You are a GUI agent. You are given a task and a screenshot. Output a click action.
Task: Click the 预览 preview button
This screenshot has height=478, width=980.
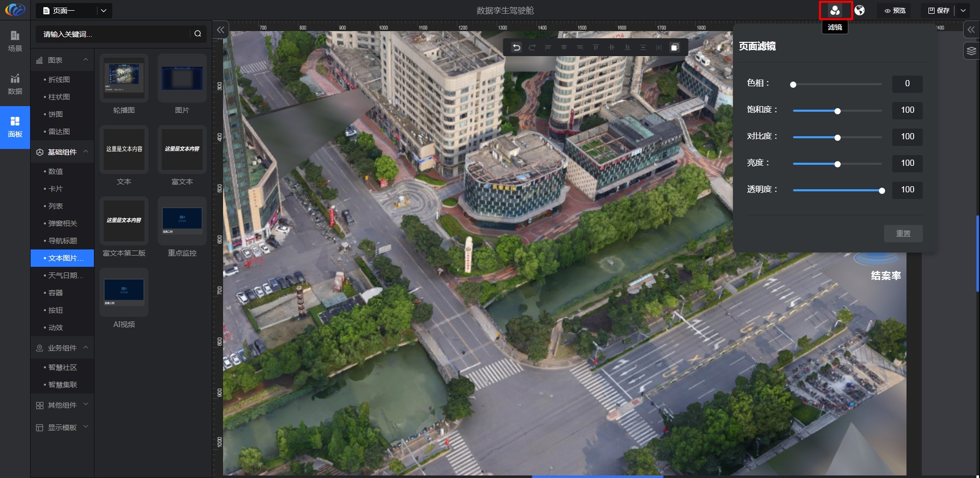(x=895, y=11)
